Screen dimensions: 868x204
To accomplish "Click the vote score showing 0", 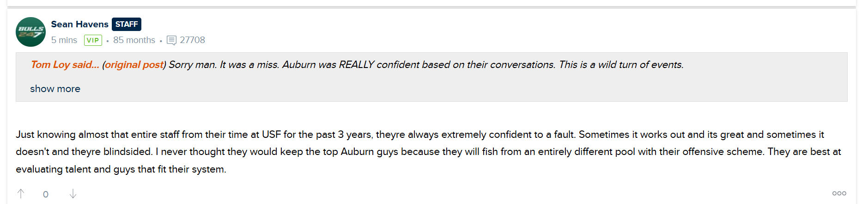I will [46, 194].
